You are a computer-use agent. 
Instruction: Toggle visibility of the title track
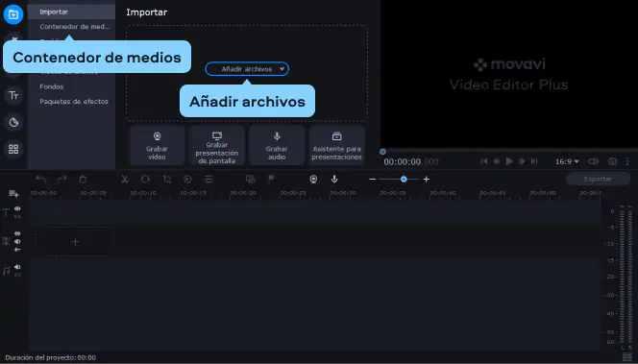tap(17, 208)
